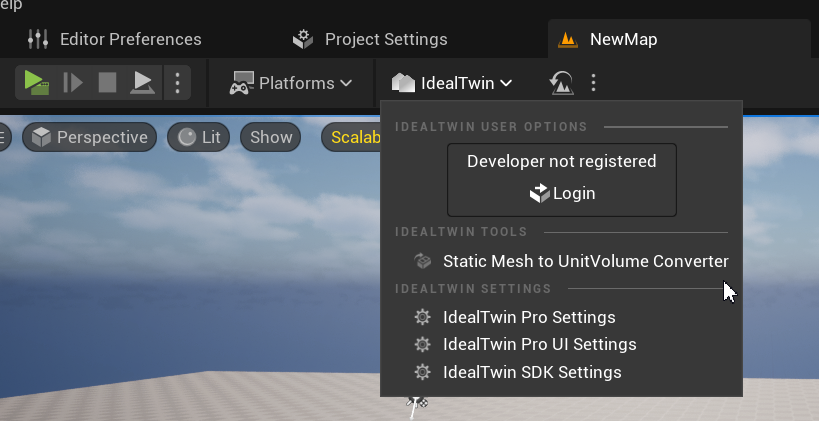
Task: Click the Stop simulation square button
Action: pyautogui.click(x=107, y=82)
